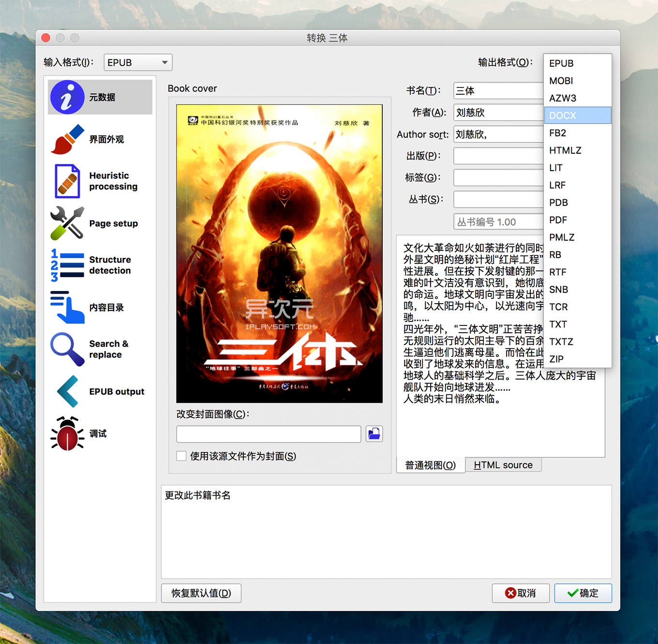The height and width of the screenshot is (644, 658).
Task: Open the 元数据 metadata section icon
Action: pos(67,97)
